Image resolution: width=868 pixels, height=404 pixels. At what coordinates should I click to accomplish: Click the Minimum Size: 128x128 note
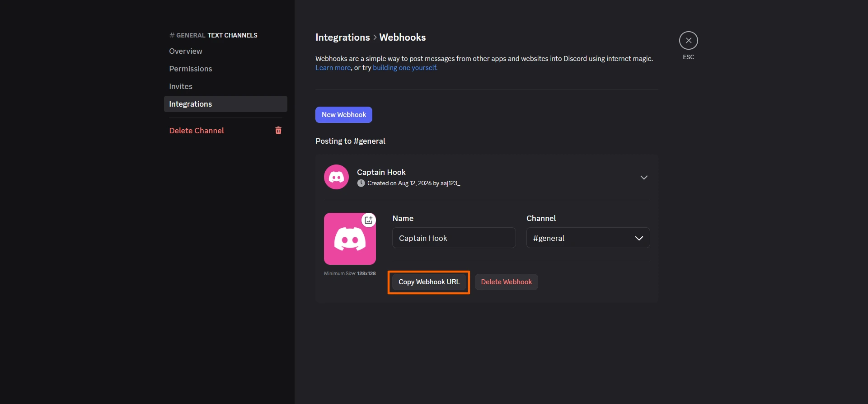350,273
